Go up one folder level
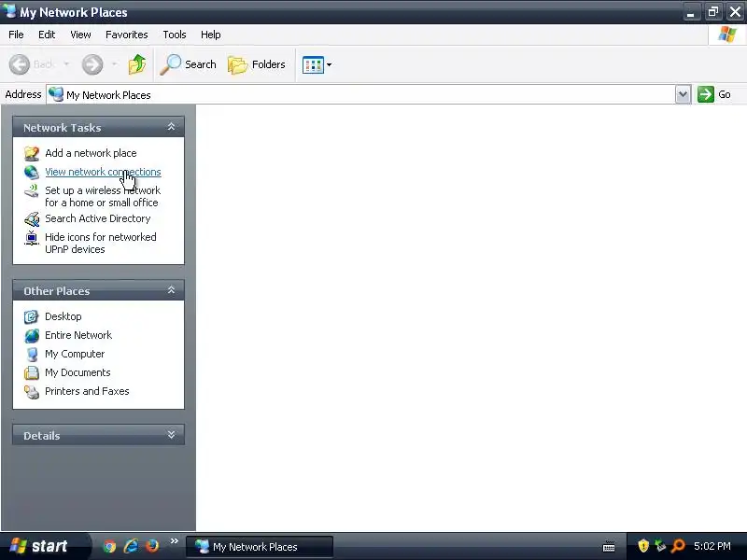Screen dimensions: 747x560 point(137,64)
